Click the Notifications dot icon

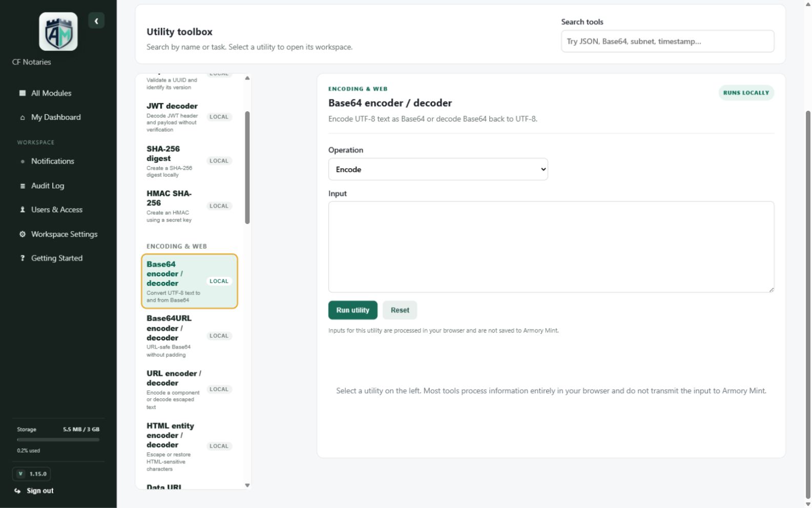click(23, 161)
